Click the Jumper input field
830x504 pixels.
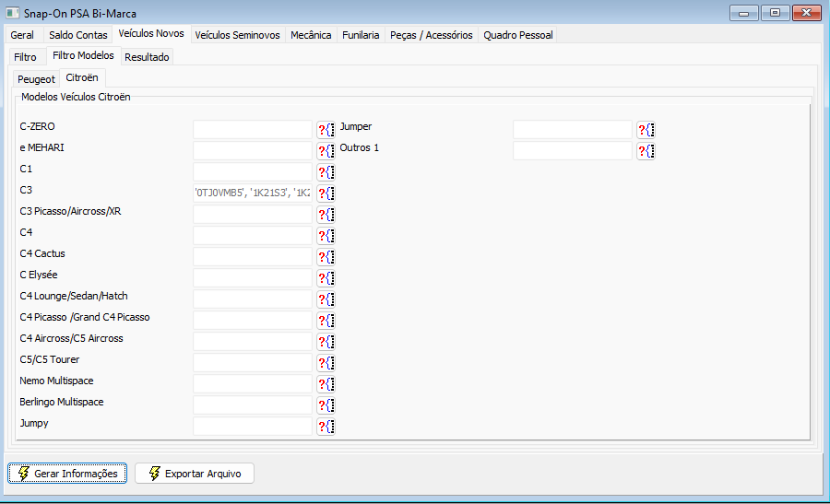[572, 130]
